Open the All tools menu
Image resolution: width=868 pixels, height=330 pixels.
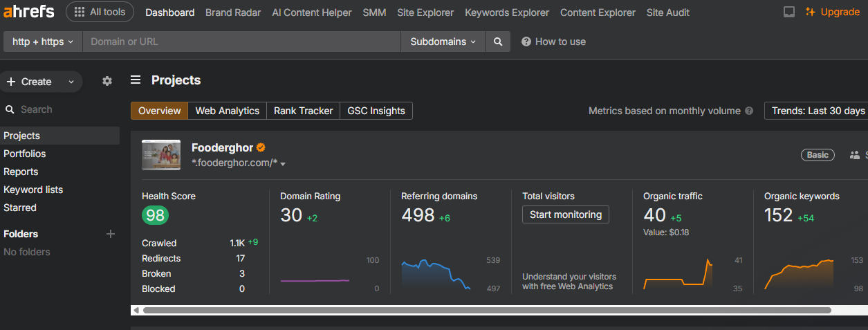[100, 12]
